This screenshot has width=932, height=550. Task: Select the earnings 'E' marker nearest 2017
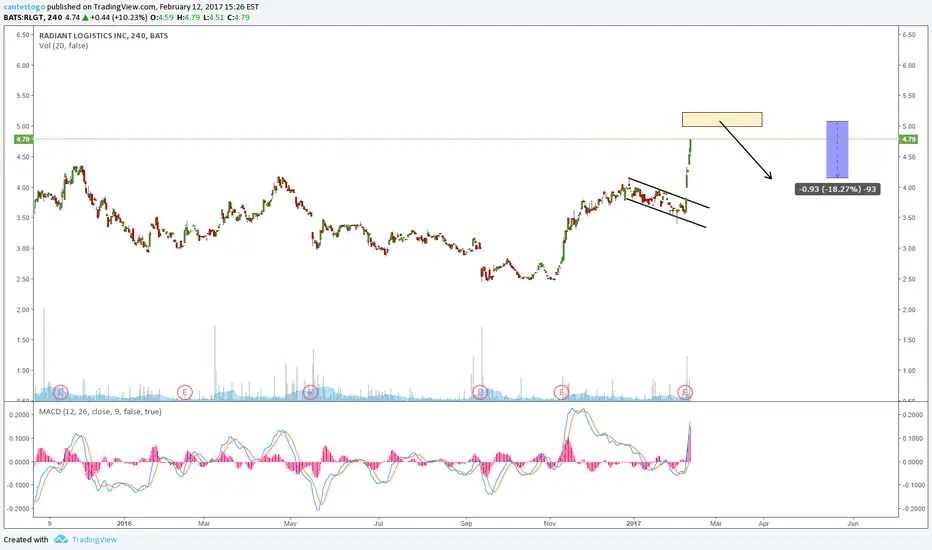click(685, 392)
